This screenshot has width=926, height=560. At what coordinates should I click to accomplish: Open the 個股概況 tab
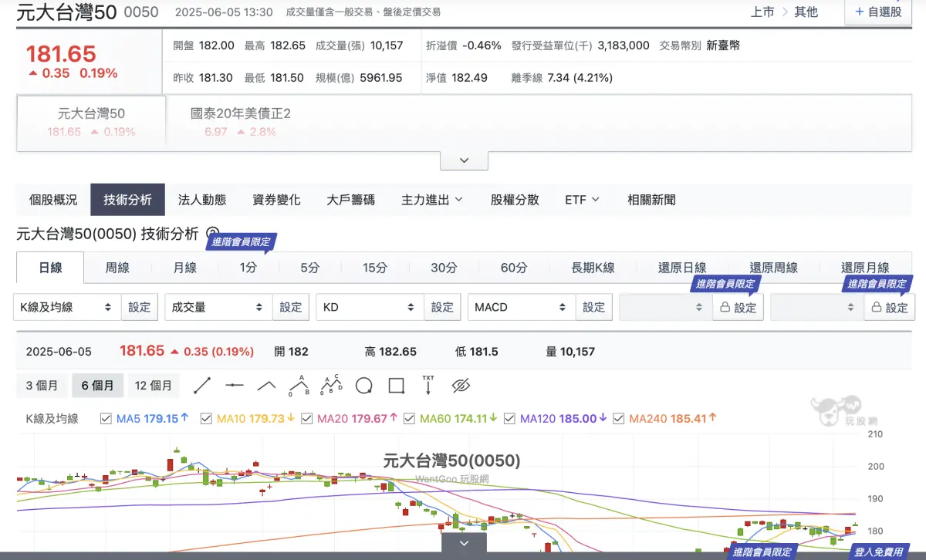pos(53,200)
